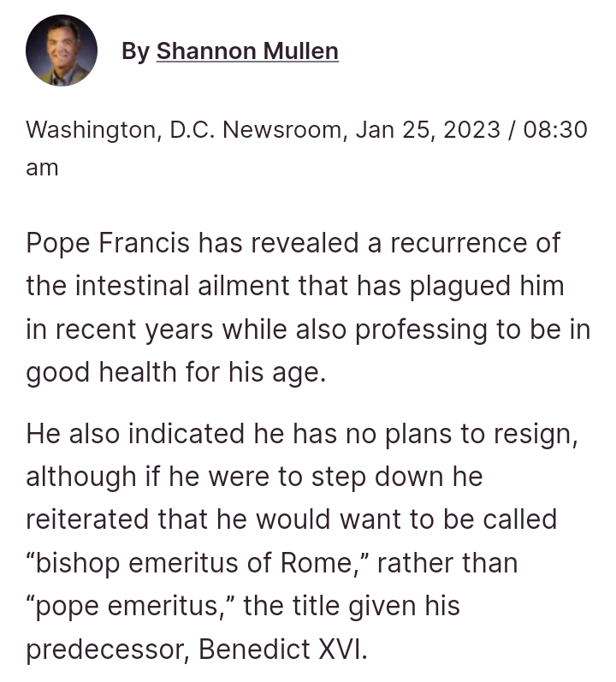The width and height of the screenshot is (616, 682).
Task: Click the author profile photo
Action: [61, 50]
